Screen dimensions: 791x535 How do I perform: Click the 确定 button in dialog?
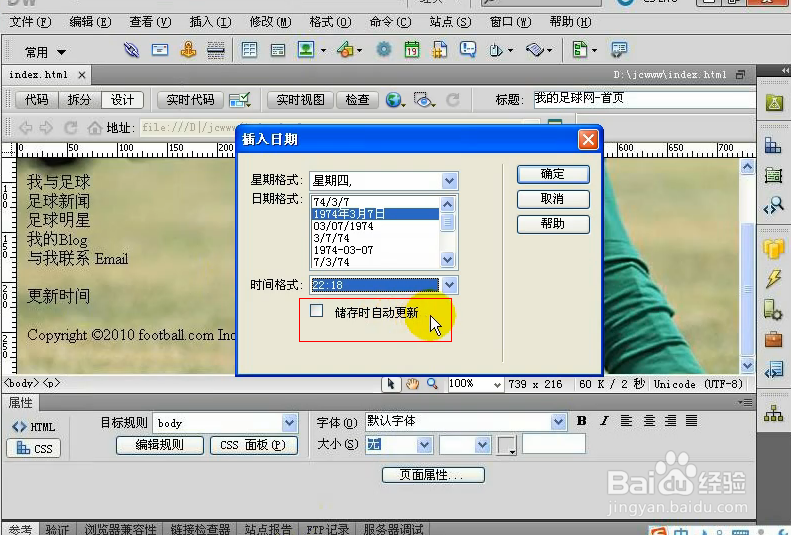pyautogui.click(x=553, y=174)
